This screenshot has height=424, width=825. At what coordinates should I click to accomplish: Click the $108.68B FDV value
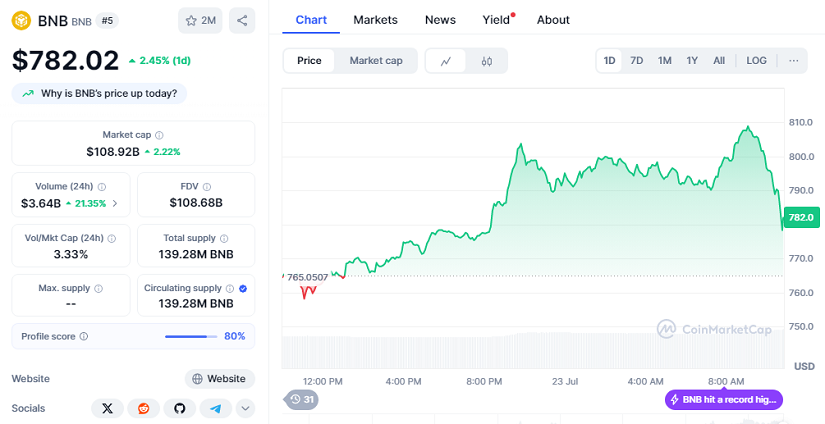196,203
